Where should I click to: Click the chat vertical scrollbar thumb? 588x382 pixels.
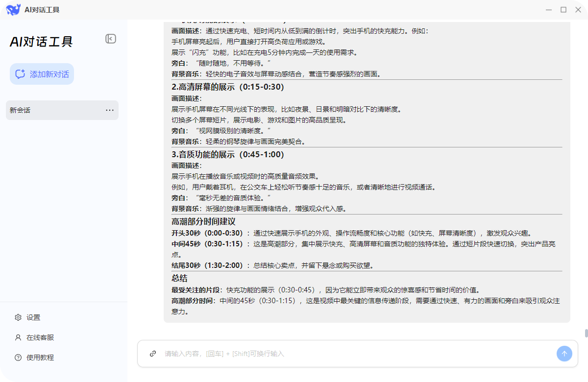586,334
